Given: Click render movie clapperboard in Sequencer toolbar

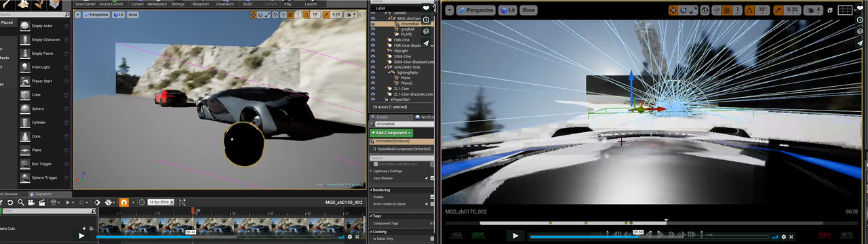Looking at the screenshot, I should coord(41,202).
